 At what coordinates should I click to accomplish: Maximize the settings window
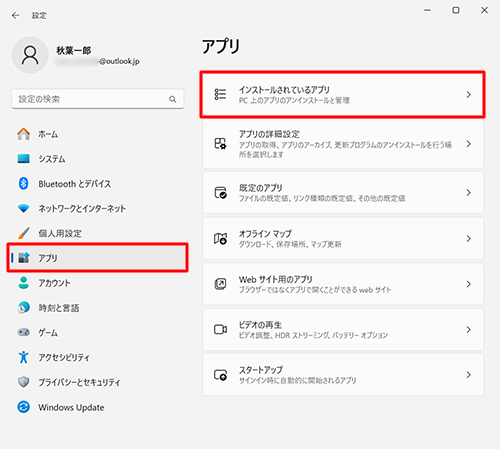click(456, 10)
